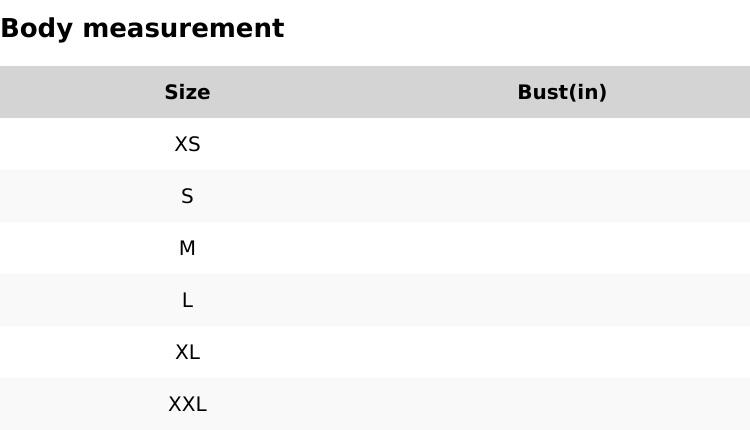Image resolution: width=750 pixels, height=430 pixels.
Task: Click the white area below the XXL row
Action: pyautogui.click(x=375, y=427)
